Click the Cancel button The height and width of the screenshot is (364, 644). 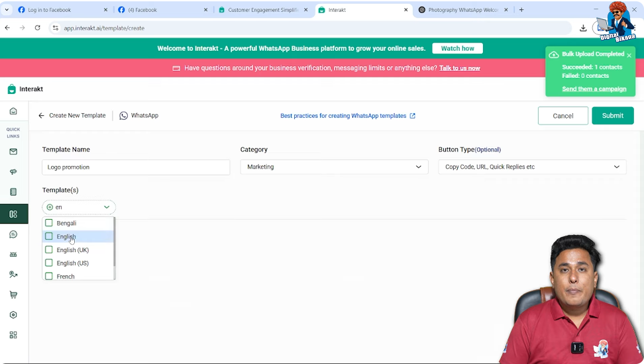(x=563, y=116)
